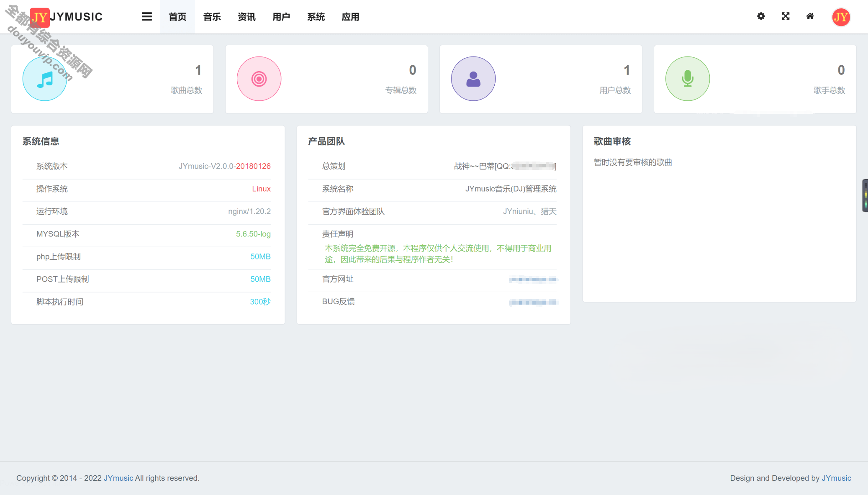Click the Linux operating system value

(261, 189)
